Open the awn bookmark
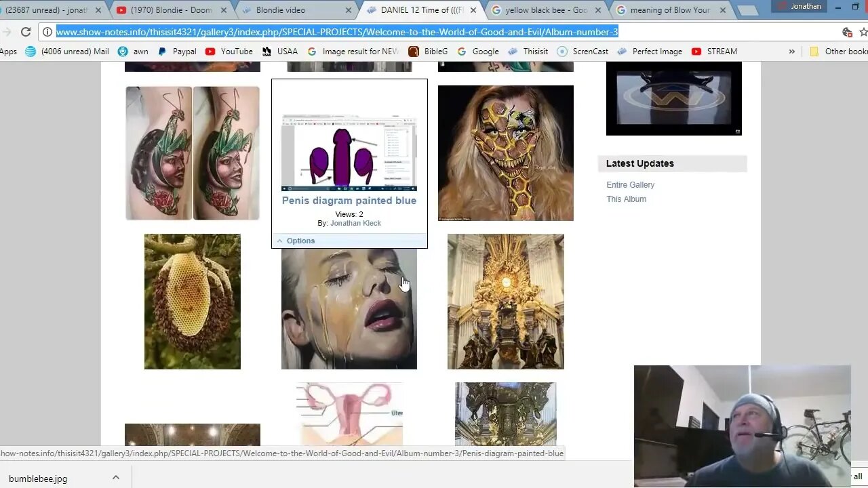The height and width of the screenshot is (488, 868). (133, 52)
